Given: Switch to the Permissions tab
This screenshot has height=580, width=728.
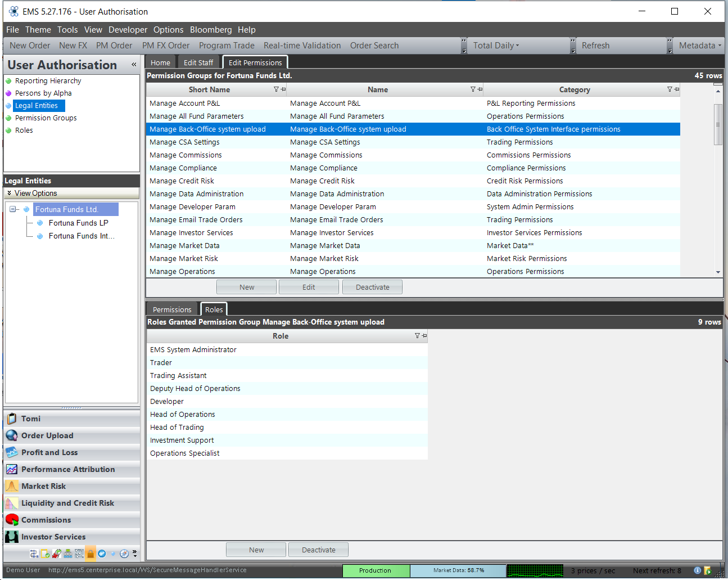Looking at the screenshot, I should point(172,309).
